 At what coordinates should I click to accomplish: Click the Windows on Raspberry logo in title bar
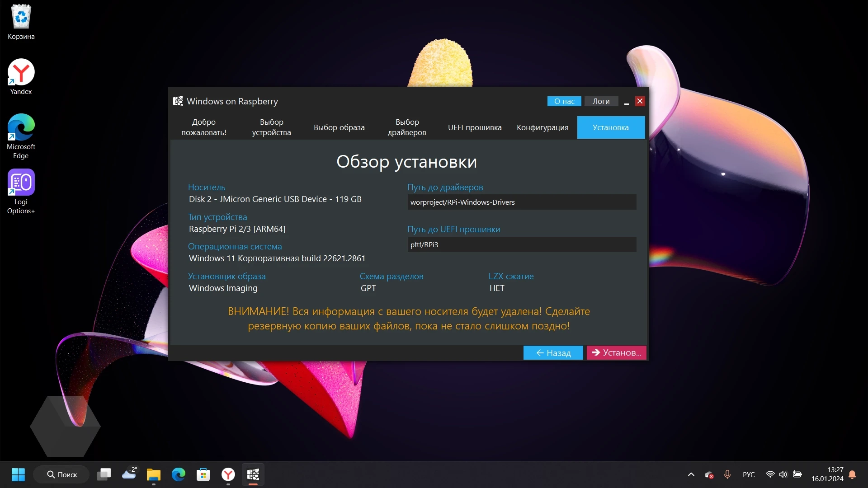(178, 101)
